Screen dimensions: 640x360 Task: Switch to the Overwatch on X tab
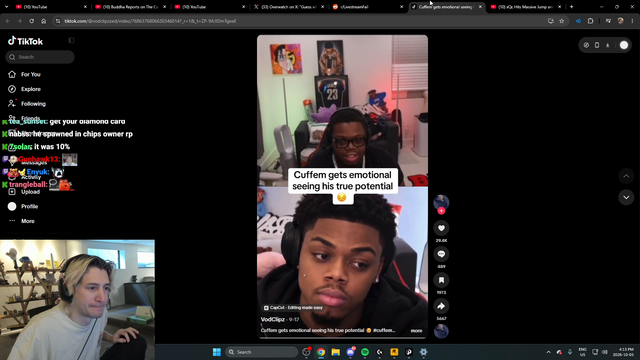point(289,7)
